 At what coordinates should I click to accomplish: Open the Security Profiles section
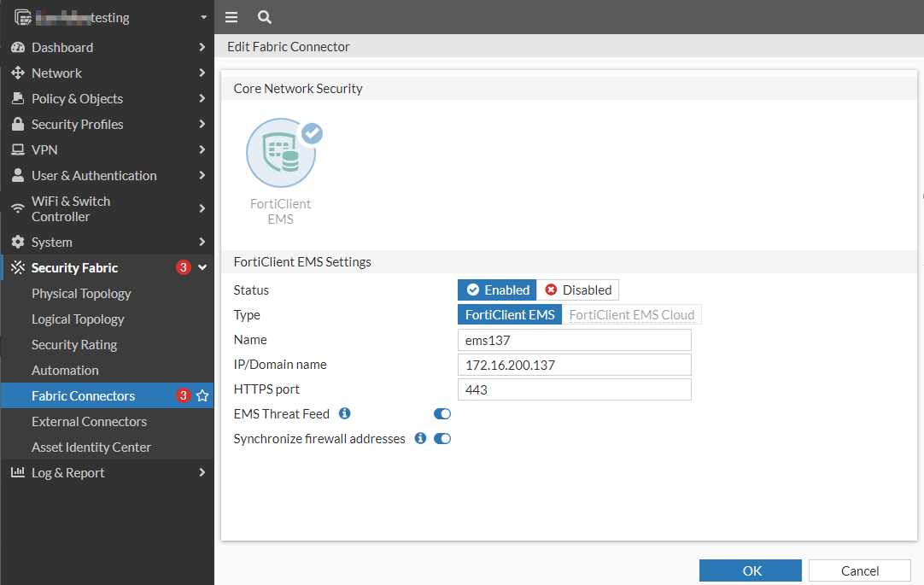click(18, 124)
